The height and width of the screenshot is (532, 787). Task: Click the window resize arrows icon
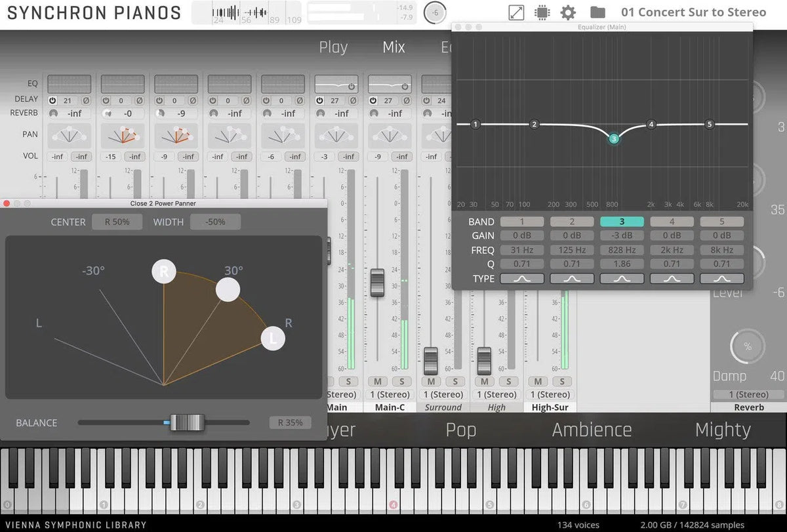coord(515,12)
